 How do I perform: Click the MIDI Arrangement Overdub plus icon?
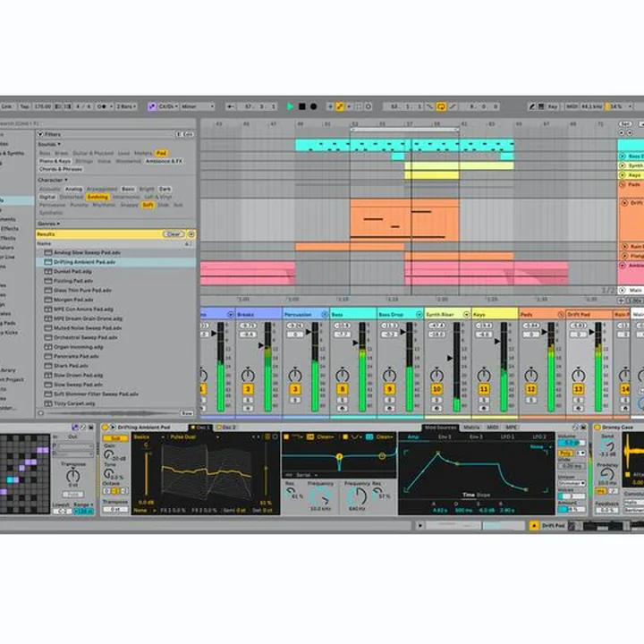click(330, 106)
